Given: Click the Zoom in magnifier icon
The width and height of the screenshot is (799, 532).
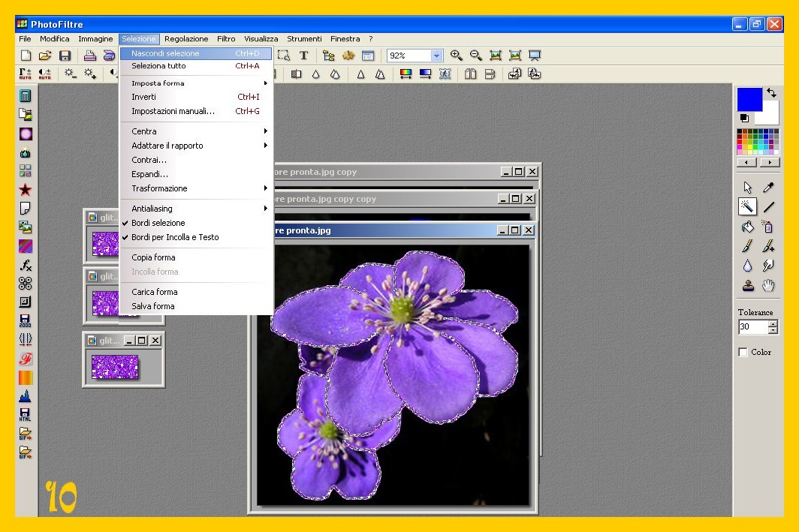Looking at the screenshot, I should [456, 56].
